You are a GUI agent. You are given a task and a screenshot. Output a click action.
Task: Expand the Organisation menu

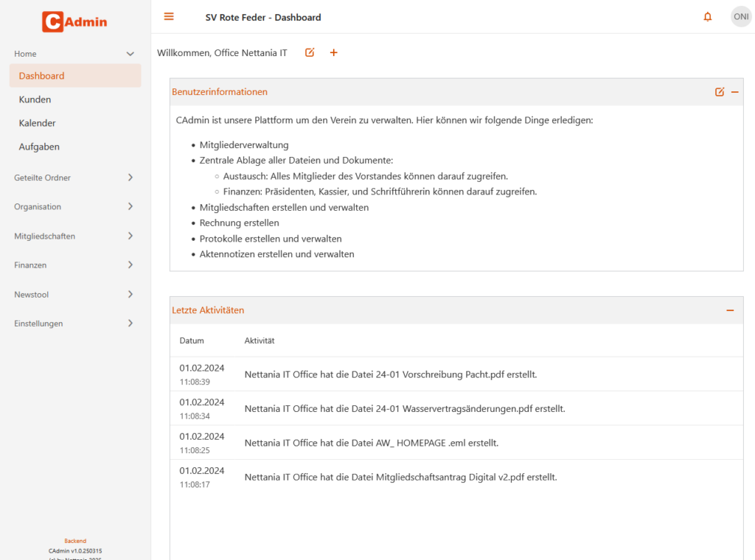point(75,206)
